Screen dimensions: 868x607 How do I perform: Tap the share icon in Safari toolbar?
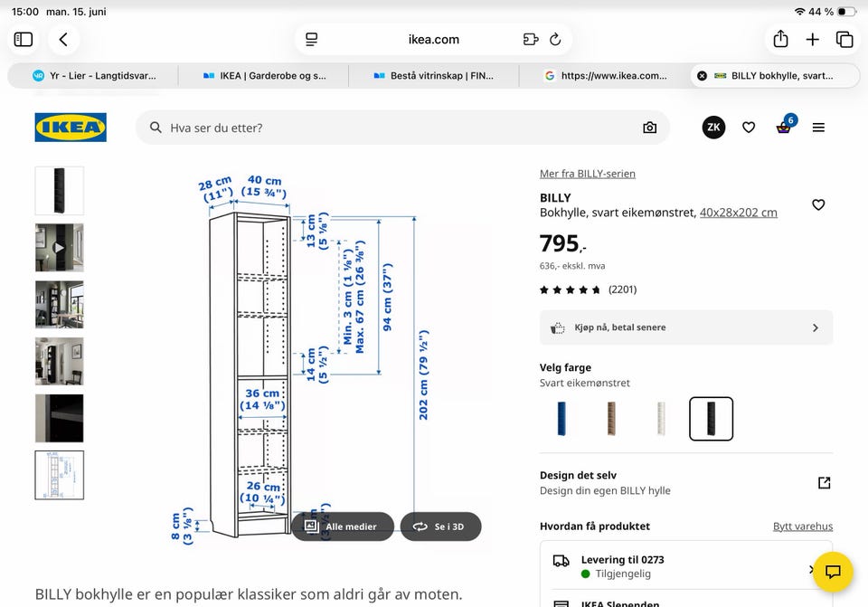[780, 39]
